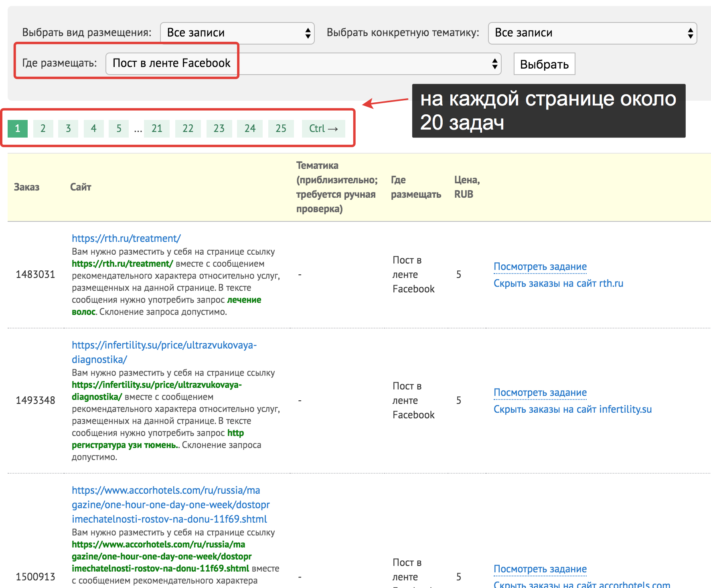Click 'Скрыть заказы на сайт infertility.su'

coord(572,410)
